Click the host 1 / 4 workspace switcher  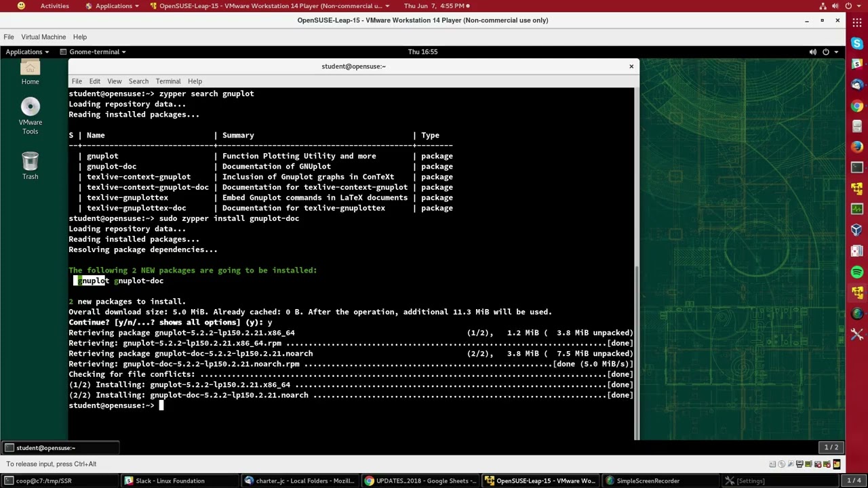pos(854,481)
